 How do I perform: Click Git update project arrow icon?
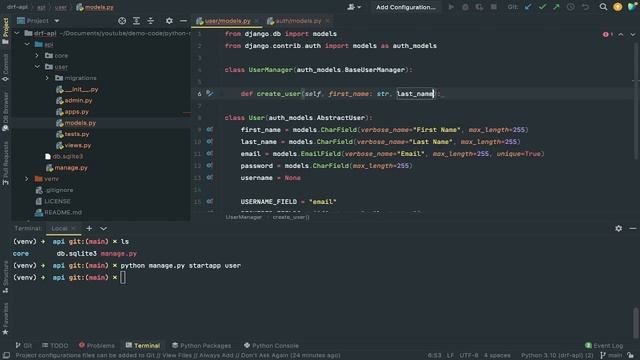coord(528,7)
